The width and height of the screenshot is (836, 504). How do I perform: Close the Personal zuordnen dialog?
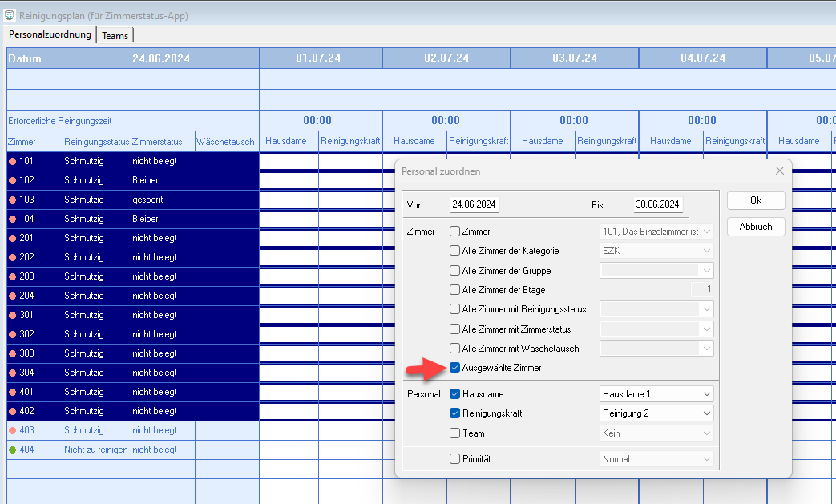tap(779, 171)
